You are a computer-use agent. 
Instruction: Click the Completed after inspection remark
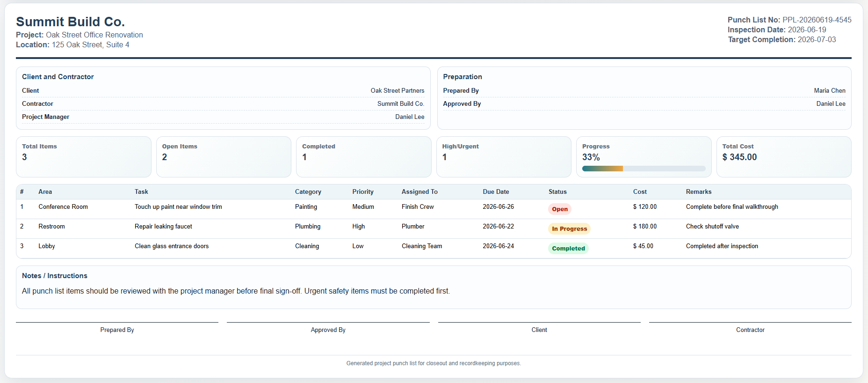tap(722, 246)
